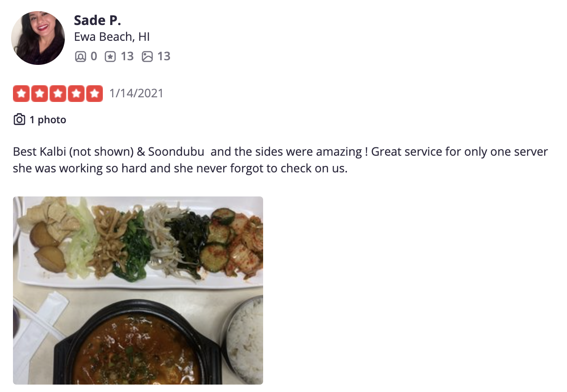
Task: Click the third red rating star
Action: pos(58,94)
